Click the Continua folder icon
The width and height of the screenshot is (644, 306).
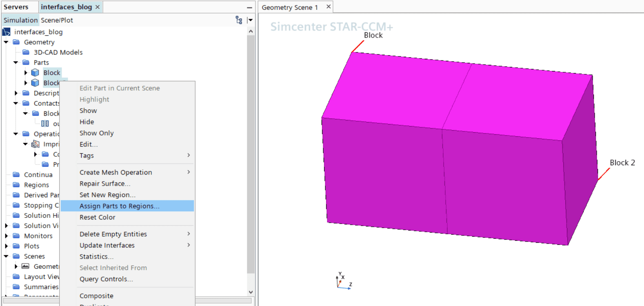click(x=16, y=175)
